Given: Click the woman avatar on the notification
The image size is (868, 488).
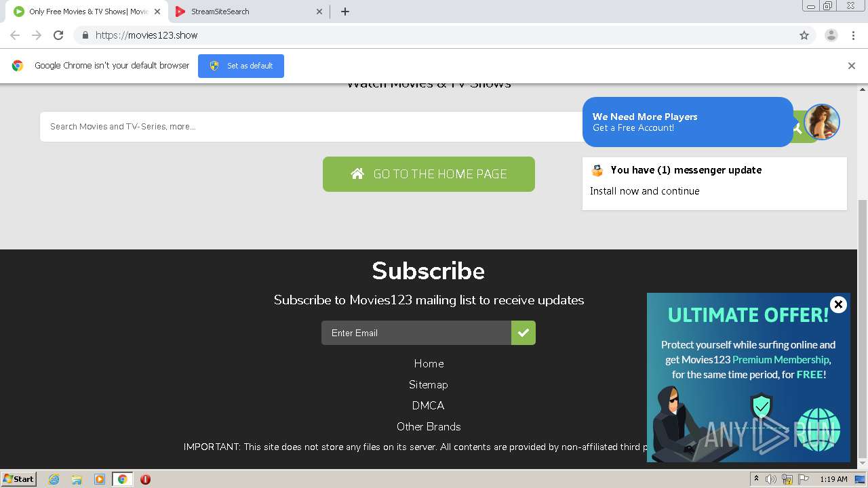Looking at the screenshot, I should point(822,122).
